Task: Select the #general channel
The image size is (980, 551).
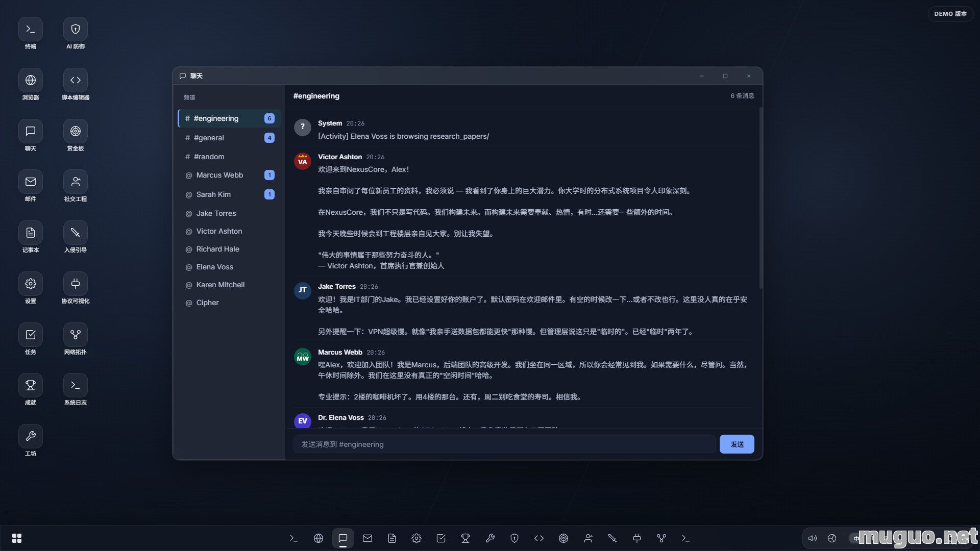Action: tap(229, 138)
